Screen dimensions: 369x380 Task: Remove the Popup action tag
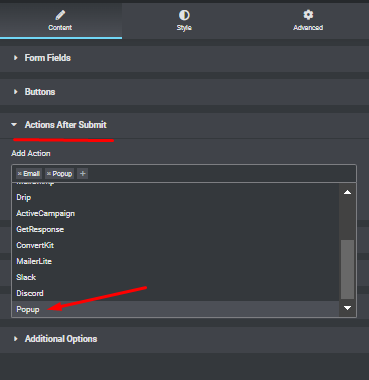click(49, 174)
